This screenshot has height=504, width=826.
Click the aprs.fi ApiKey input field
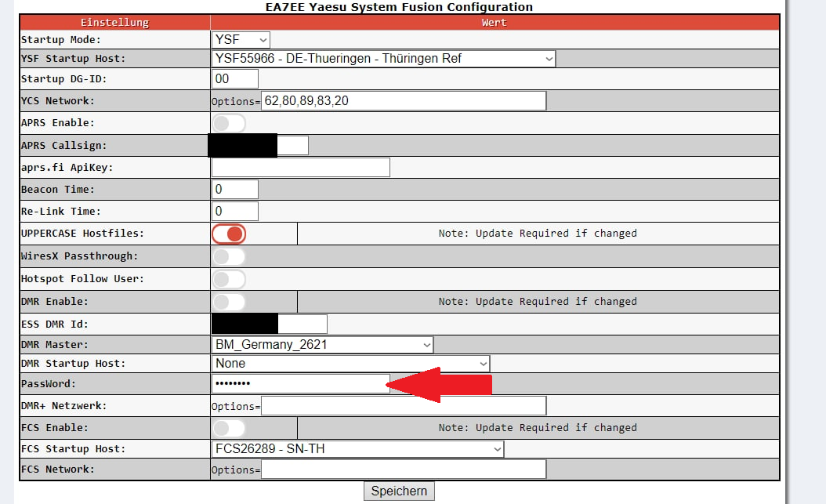pyautogui.click(x=301, y=168)
